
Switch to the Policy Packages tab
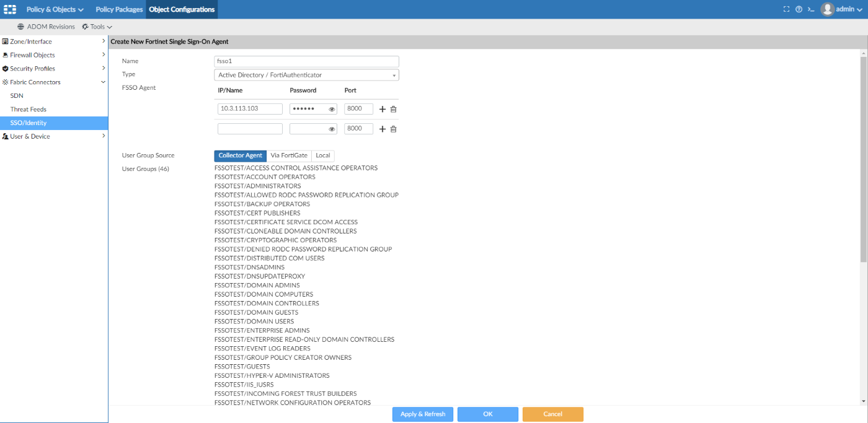click(119, 9)
